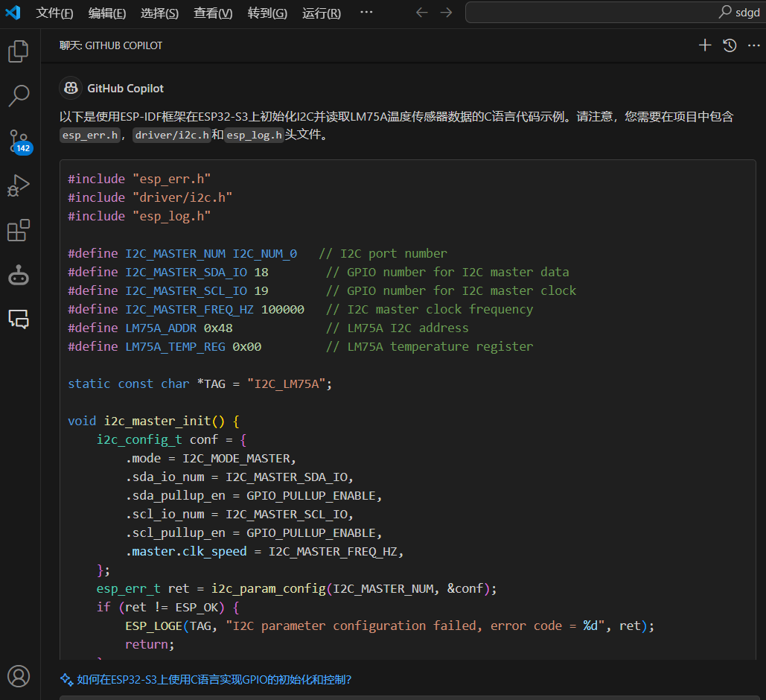Open the 查看(V) menu
Viewport: 766px width, 700px height.
tap(213, 13)
